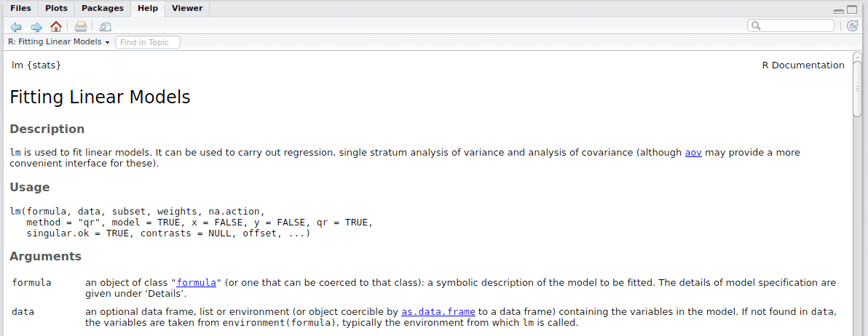Click the as.data.frame link
Viewport: 868px width, 336px height.
438,312
